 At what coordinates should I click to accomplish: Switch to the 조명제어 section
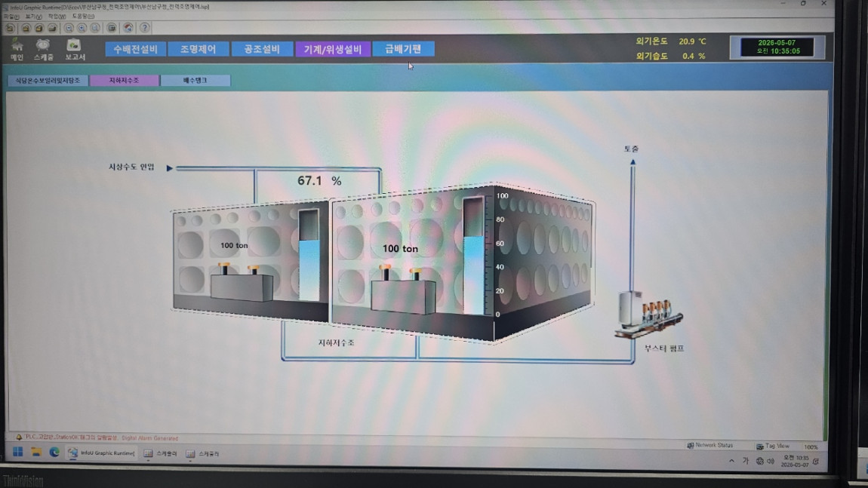tap(199, 49)
